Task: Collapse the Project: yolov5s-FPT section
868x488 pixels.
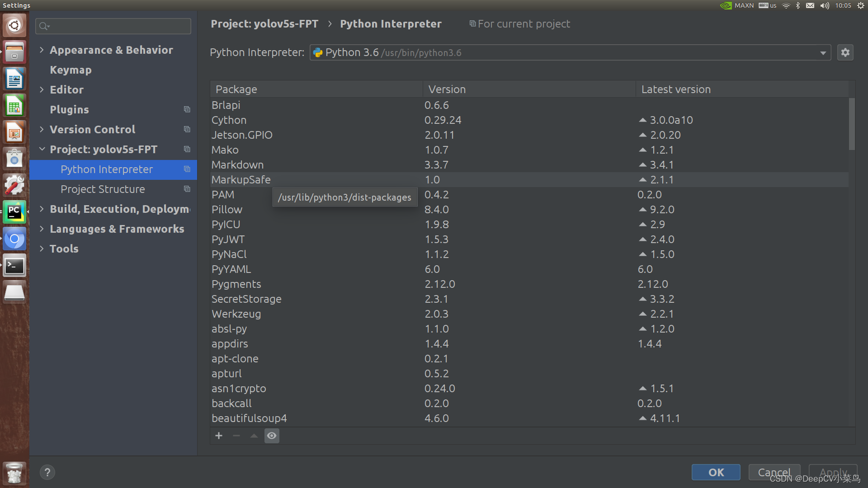Action: click(x=42, y=149)
